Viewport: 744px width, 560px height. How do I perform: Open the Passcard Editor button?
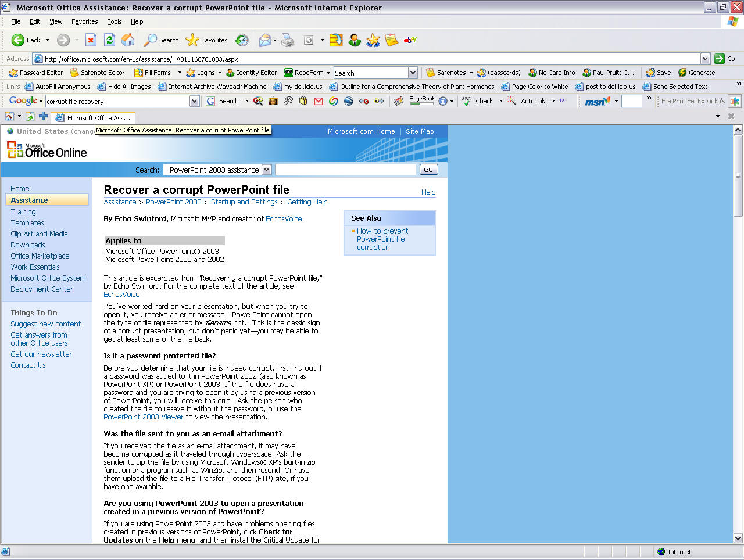pos(36,73)
